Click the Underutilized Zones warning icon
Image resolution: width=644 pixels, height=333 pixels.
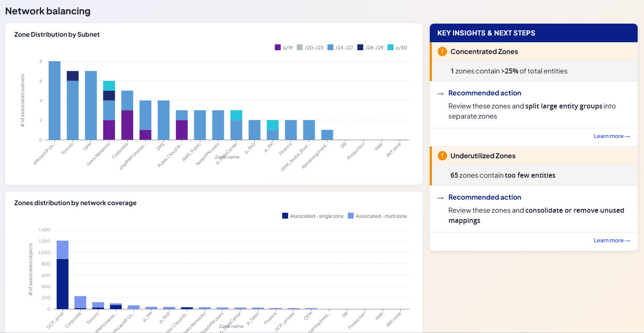coord(442,156)
